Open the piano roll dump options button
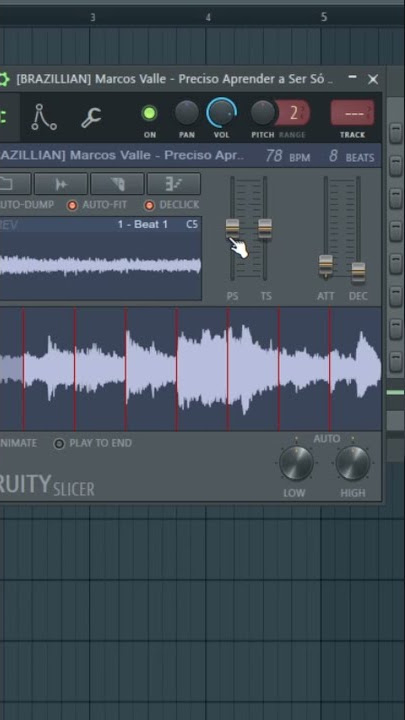The height and width of the screenshot is (720, 405). [174, 184]
